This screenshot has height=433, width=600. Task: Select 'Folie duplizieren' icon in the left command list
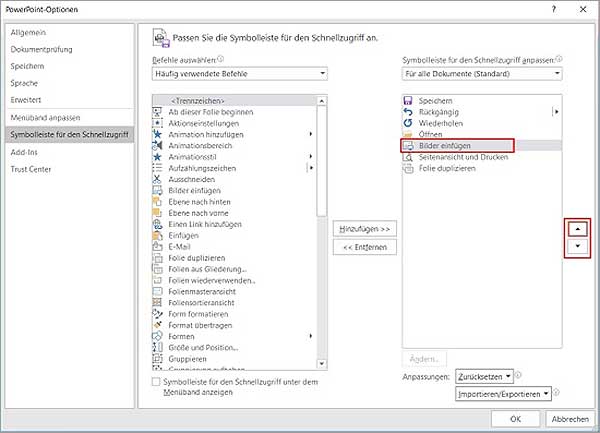point(157,258)
